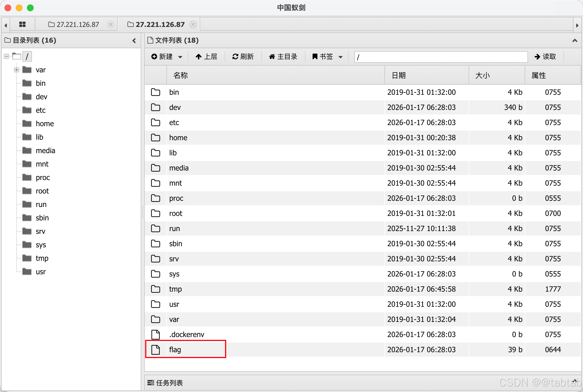Click the home directory (主目录) button
The width and height of the screenshot is (583, 392).
283,57
